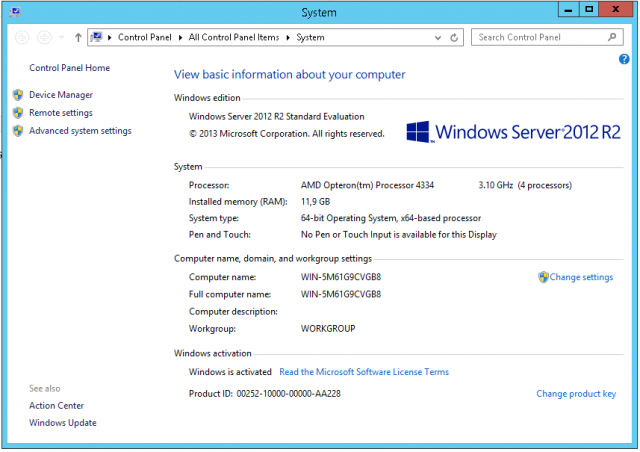640x452 pixels.
Task: Click the No Pen or Touch Input text
Action: [x=399, y=235]
